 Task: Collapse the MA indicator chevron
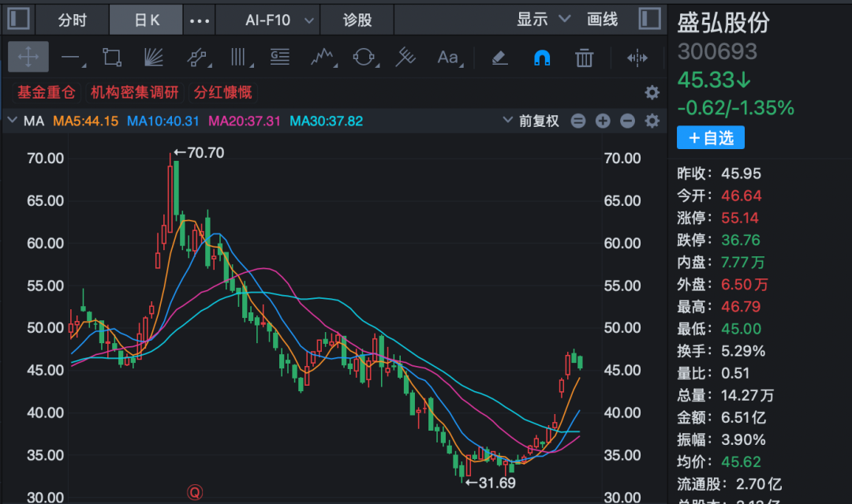12,120
